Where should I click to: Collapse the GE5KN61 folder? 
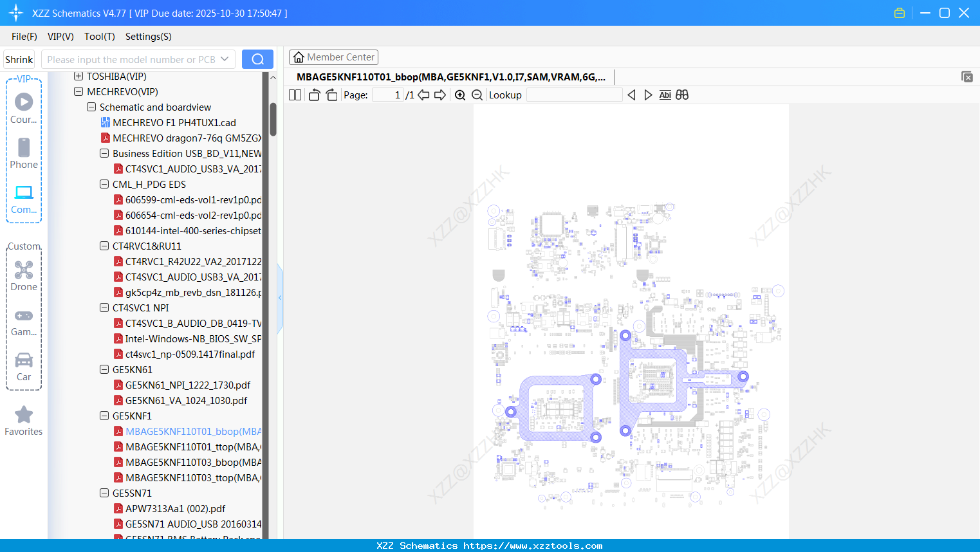[x=104, y=370]
